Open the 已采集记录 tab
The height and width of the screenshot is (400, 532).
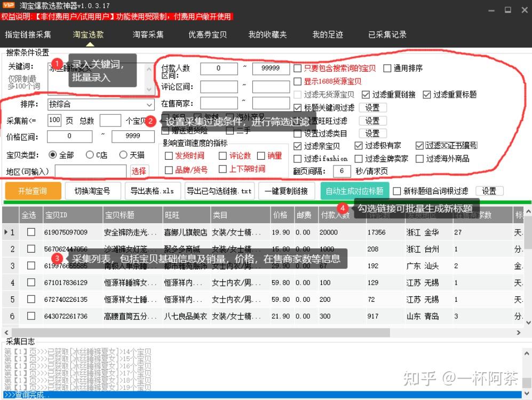click(387, 34)
